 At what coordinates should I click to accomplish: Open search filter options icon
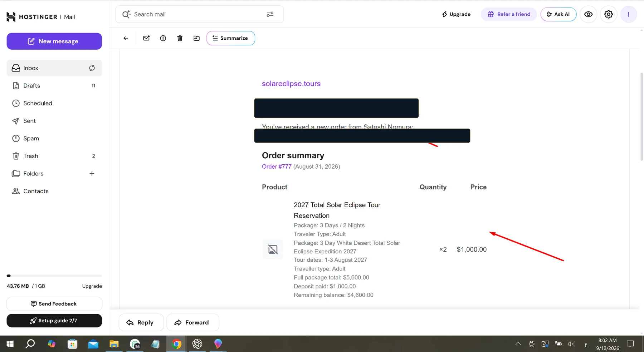click(x=270, y=14)
